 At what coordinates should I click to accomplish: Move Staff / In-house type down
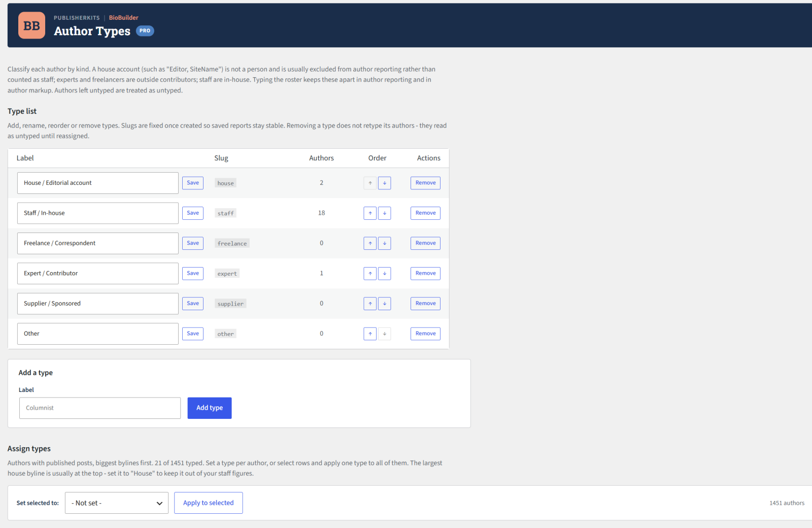(385, 213)
